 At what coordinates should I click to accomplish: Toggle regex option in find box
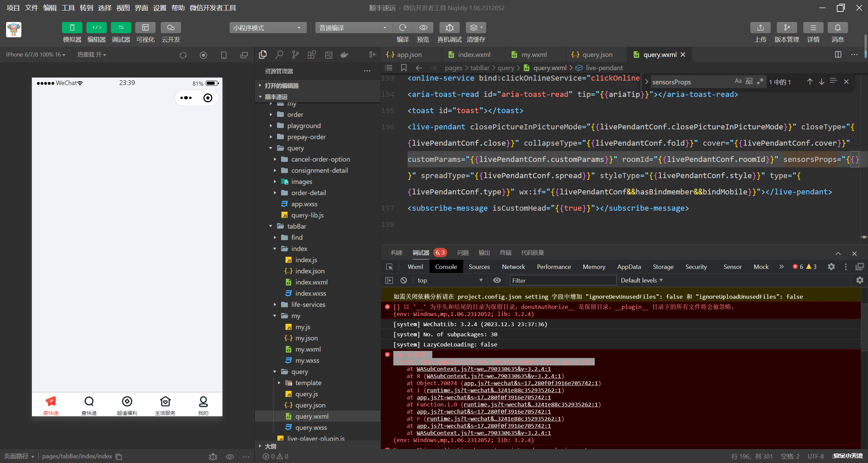point(760,81)
